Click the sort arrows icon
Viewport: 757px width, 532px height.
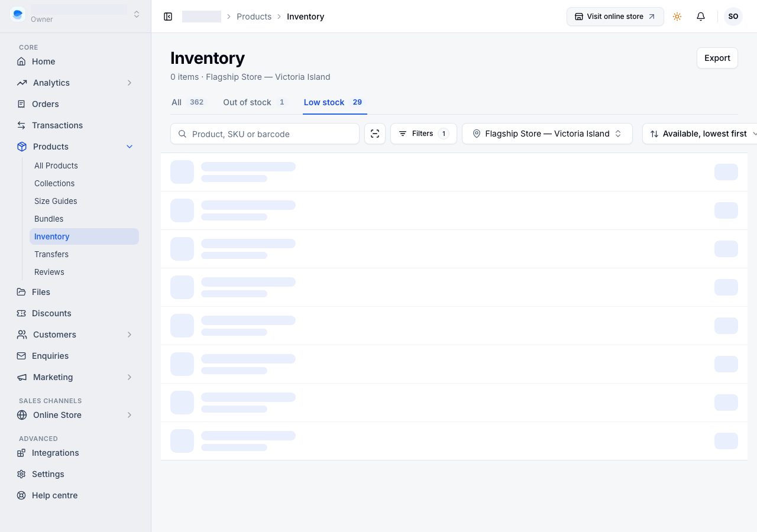pyautogui.click(x=654, y=134)
